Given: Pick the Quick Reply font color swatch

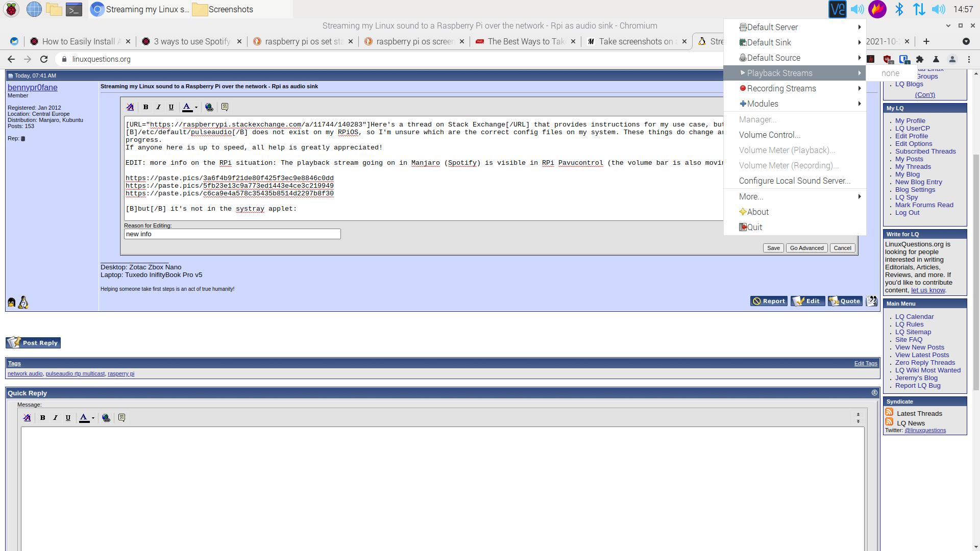Looking at the screenshot, I should coord(84,418).
